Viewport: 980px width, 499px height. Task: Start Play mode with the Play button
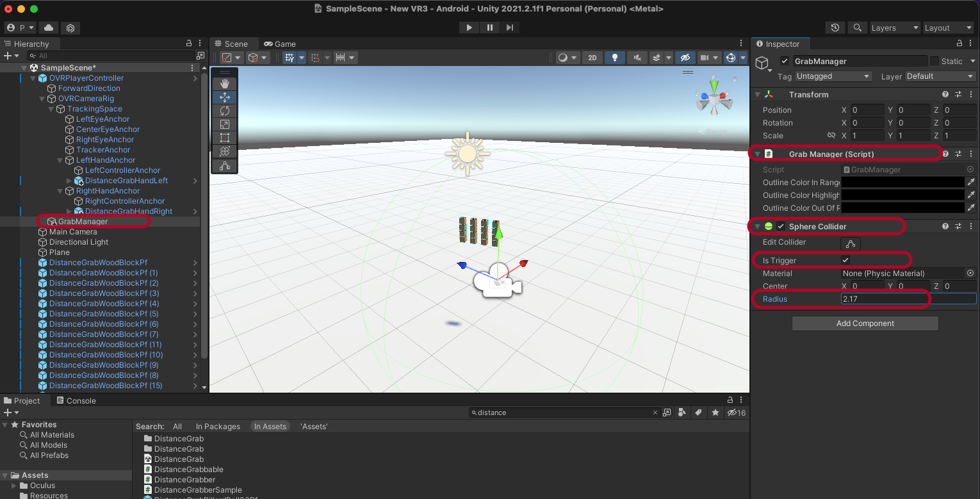470,28
